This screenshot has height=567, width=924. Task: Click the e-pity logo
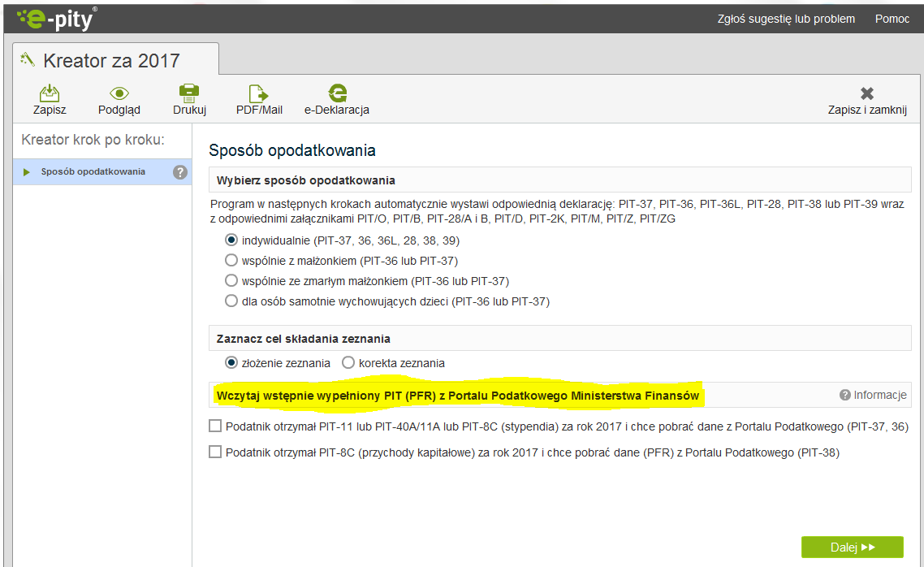[57, 17]
